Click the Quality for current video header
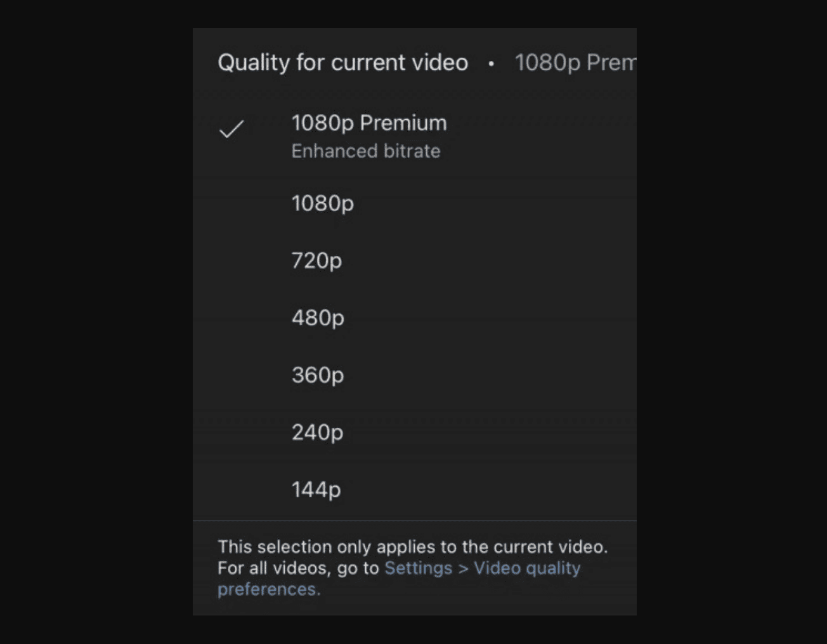The width and height of the screenshot is (827, 644). point(342,62)
